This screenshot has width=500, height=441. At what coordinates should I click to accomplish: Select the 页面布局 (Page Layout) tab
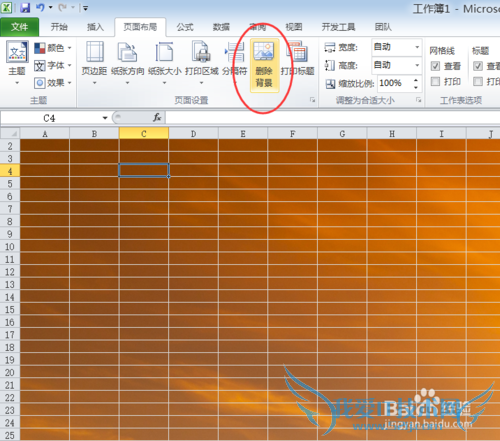click(x=140, y=27)
